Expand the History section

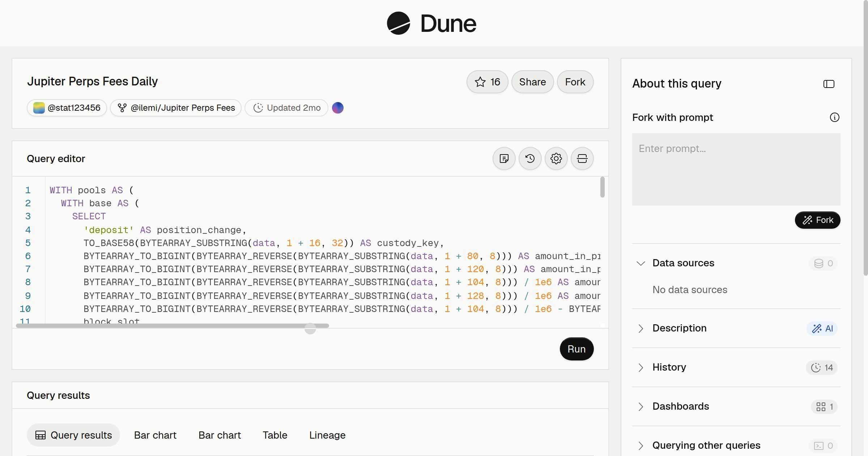tap(641, 367)
